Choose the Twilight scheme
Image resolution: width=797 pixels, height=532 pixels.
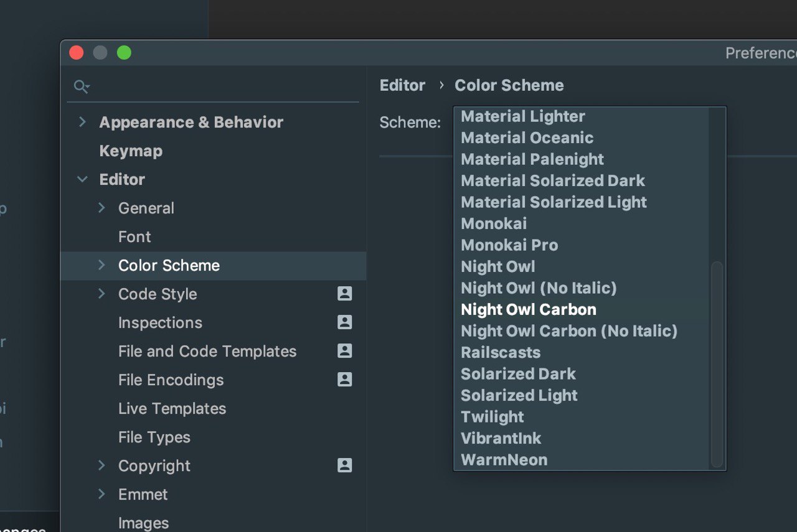(x=493, y=417)
